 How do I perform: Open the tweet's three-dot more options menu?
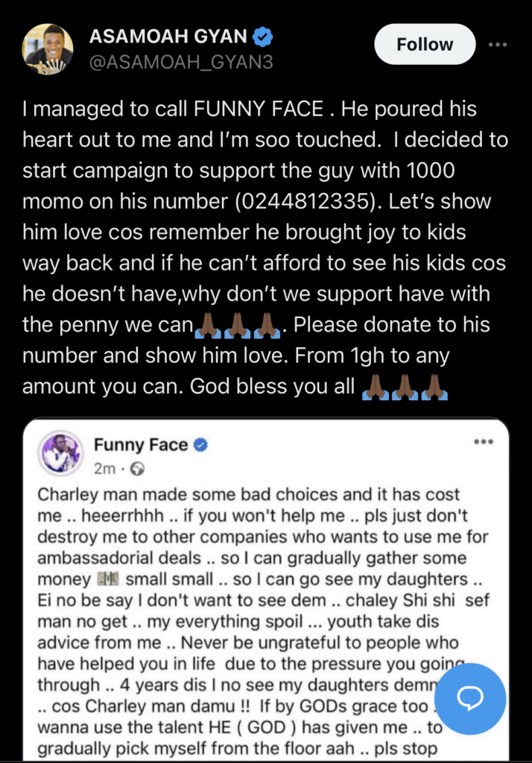[x=497, y=44]
